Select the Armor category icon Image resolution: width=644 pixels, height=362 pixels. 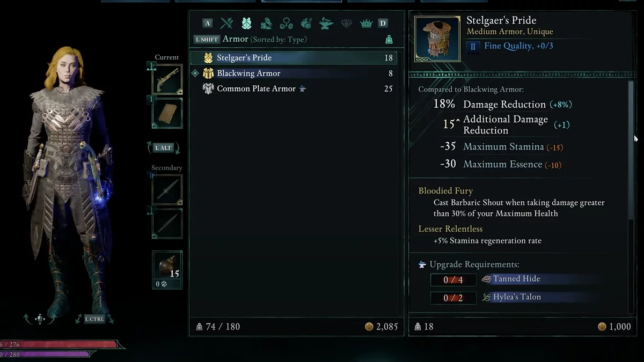click(x=247, y=23)
